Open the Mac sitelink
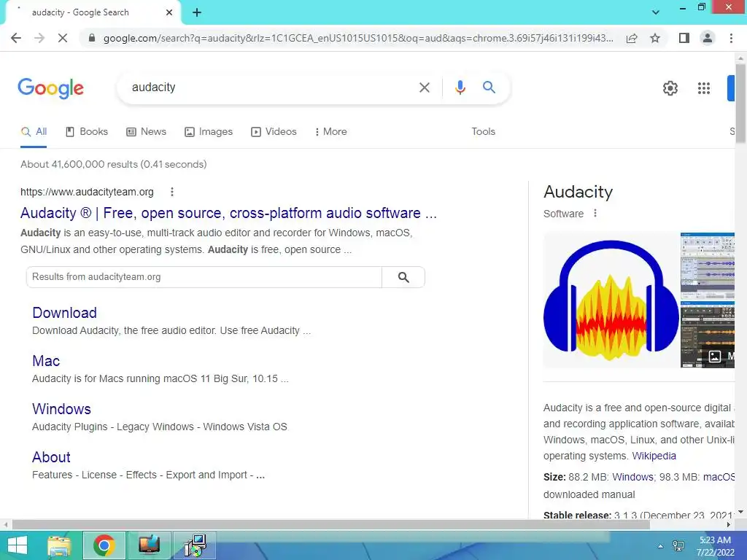The image size is (747, 560). (46, 361)
